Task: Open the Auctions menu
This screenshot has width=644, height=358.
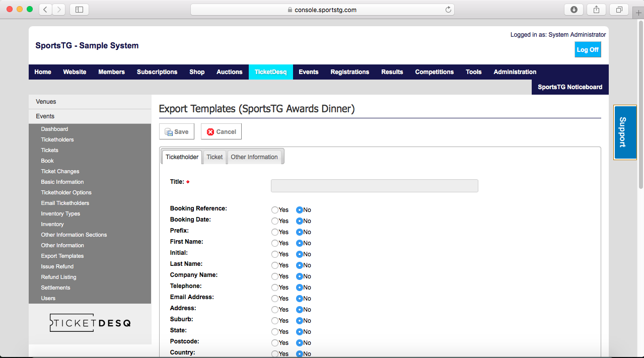Action: pos(230,72)
